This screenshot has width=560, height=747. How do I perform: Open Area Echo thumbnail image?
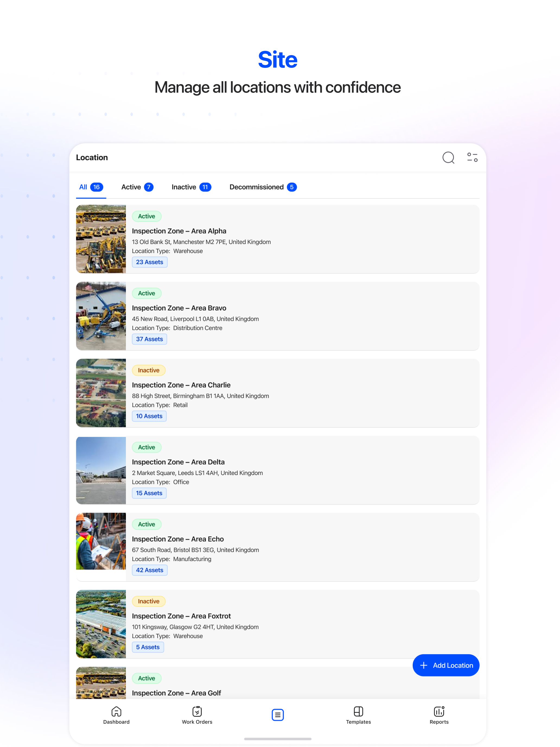point(101,541)
